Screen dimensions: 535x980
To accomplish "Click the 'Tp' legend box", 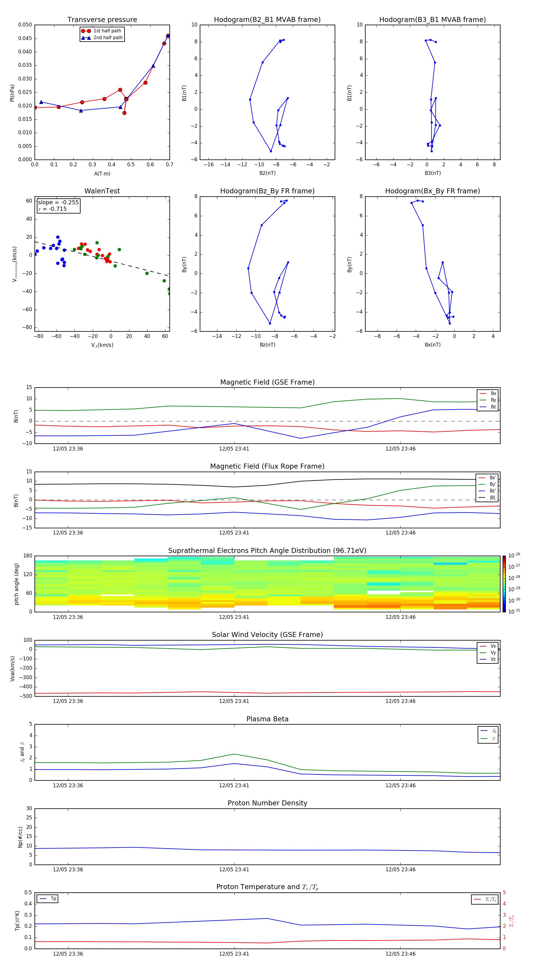I will click(x=48, y=899).
